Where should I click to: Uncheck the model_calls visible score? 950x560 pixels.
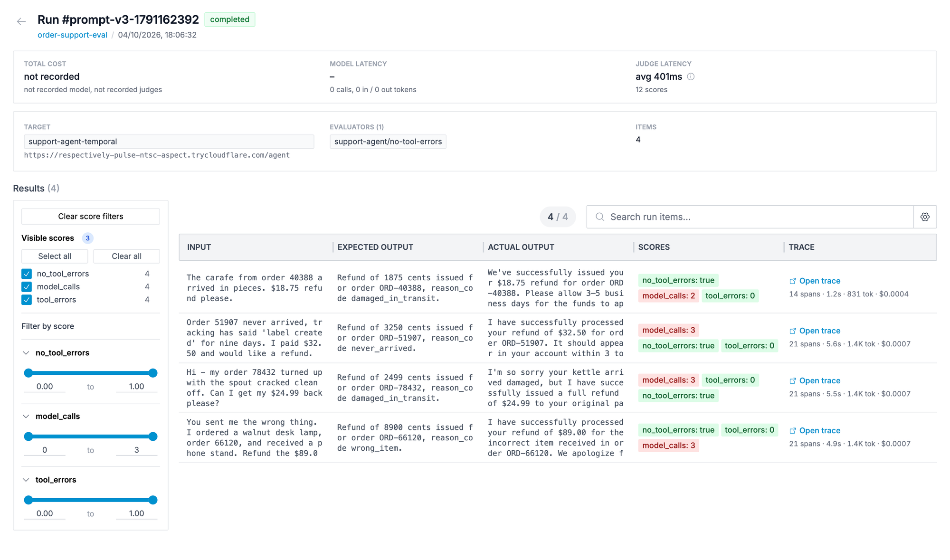pos(27,286)
